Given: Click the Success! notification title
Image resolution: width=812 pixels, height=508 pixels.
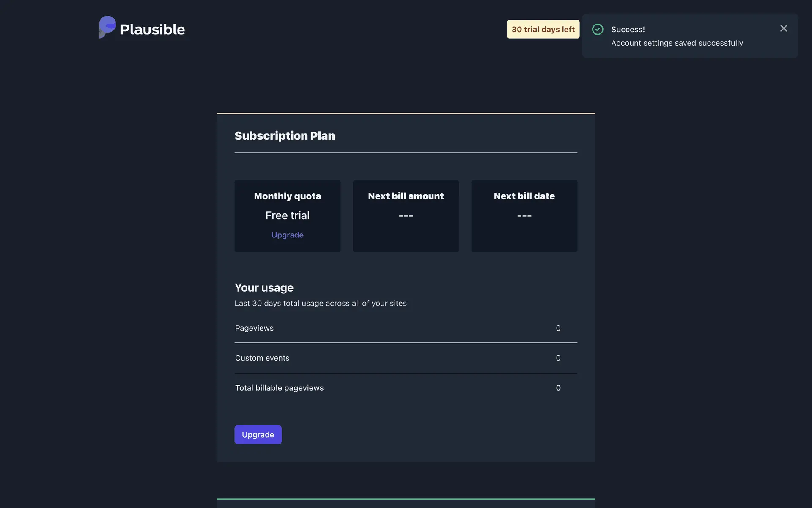Looking at the screenshot, I should tap(628, 29).
